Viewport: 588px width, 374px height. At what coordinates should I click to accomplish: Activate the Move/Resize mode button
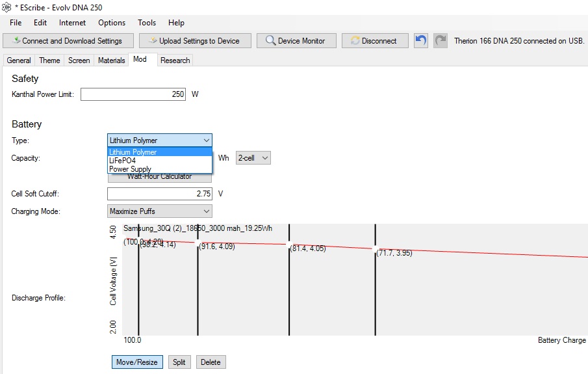136,362
